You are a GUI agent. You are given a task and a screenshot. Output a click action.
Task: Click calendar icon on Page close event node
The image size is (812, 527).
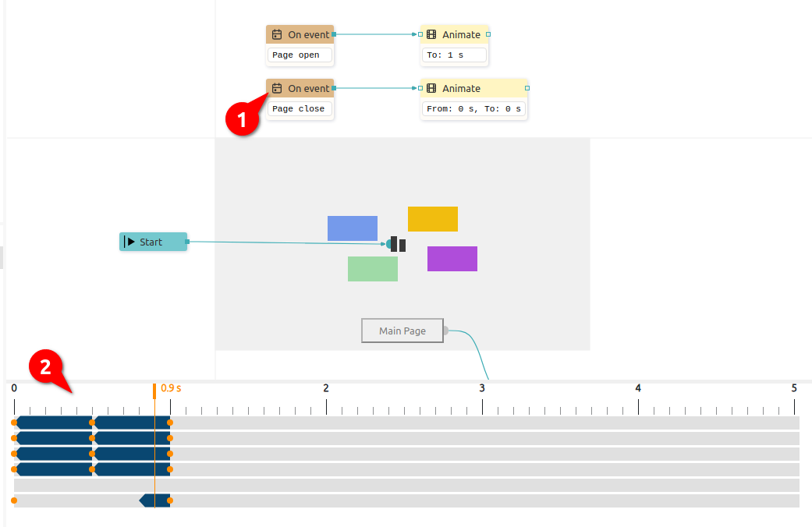(277, 89)
